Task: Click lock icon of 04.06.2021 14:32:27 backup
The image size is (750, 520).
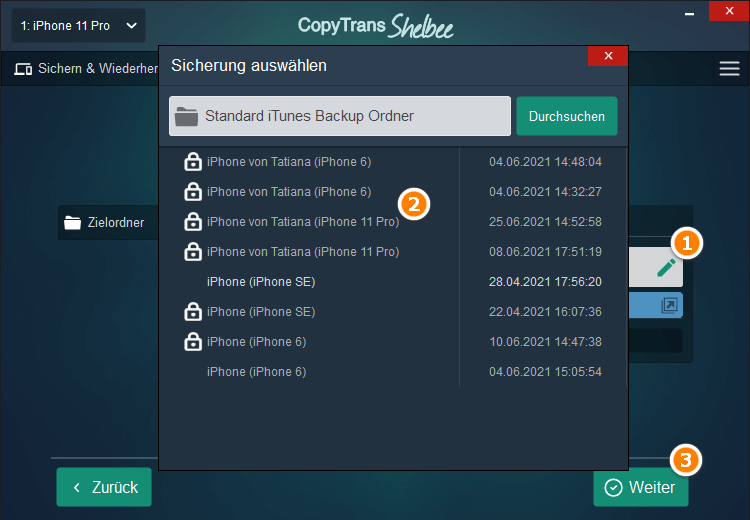Action: click(193, 192)
